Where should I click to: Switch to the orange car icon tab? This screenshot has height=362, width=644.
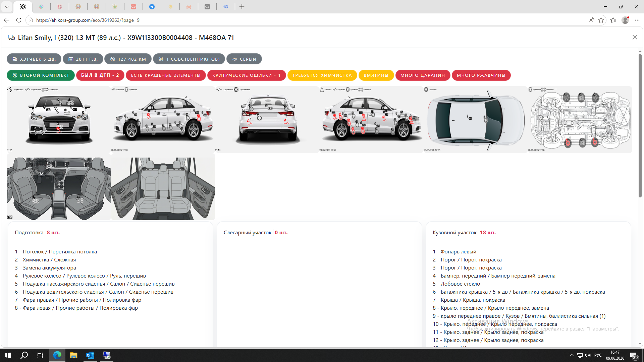189,7
